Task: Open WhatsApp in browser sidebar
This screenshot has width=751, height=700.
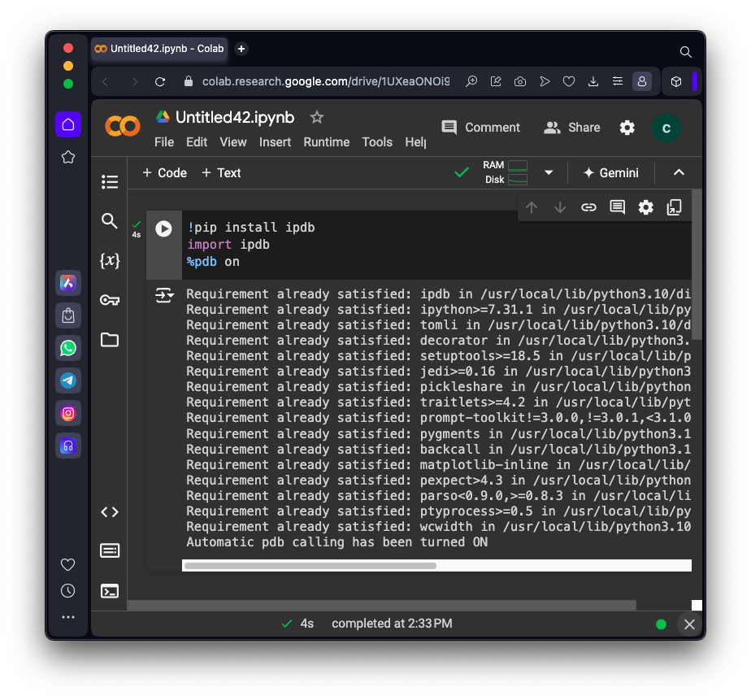Action: tap(68, 348)
